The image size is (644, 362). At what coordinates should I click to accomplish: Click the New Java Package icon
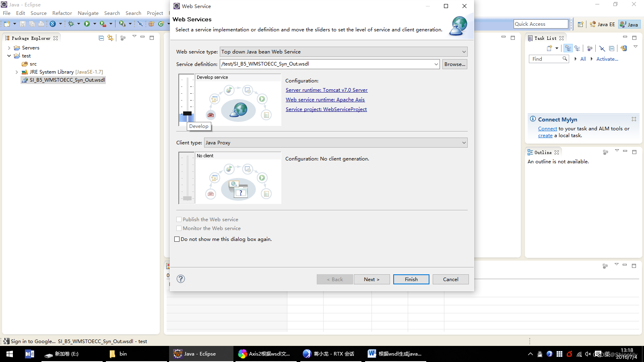click(x=151, y=24)
